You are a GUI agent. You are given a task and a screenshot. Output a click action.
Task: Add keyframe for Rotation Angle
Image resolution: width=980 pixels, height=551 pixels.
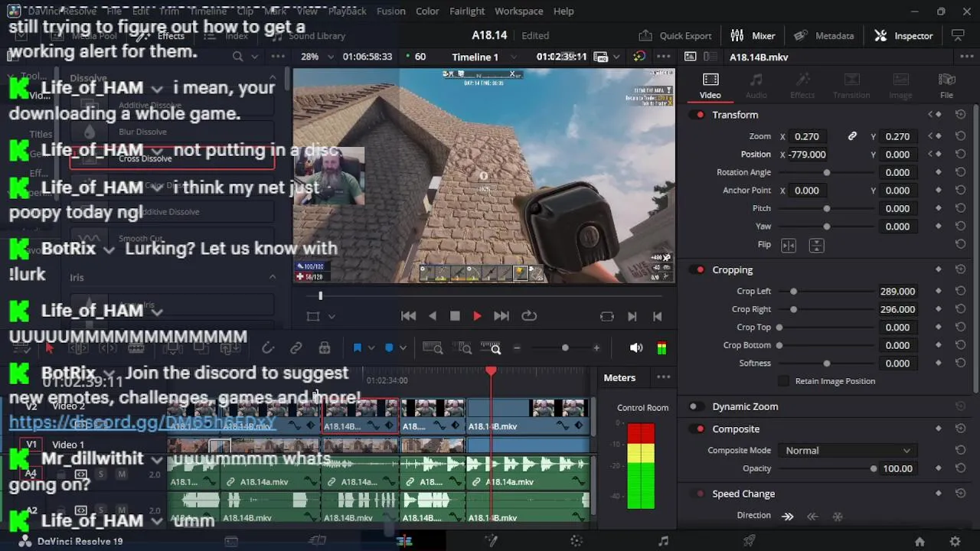click(x=938, y=172)
